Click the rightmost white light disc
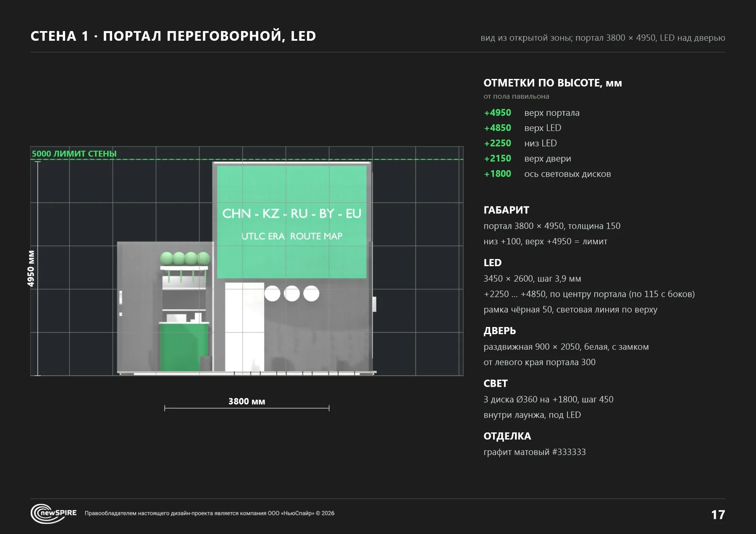The image size is (756, 534). [311, 293]
